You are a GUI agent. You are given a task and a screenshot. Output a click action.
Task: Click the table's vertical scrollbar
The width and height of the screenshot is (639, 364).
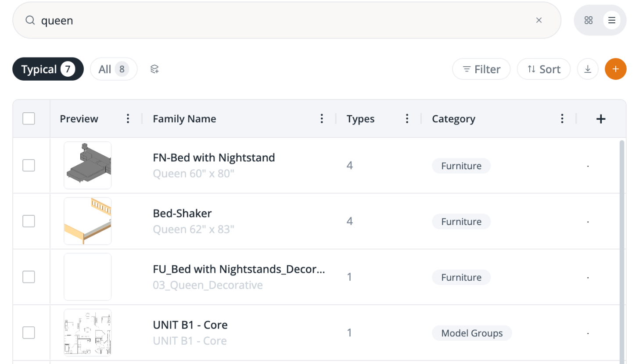click(x=621, y=251)
